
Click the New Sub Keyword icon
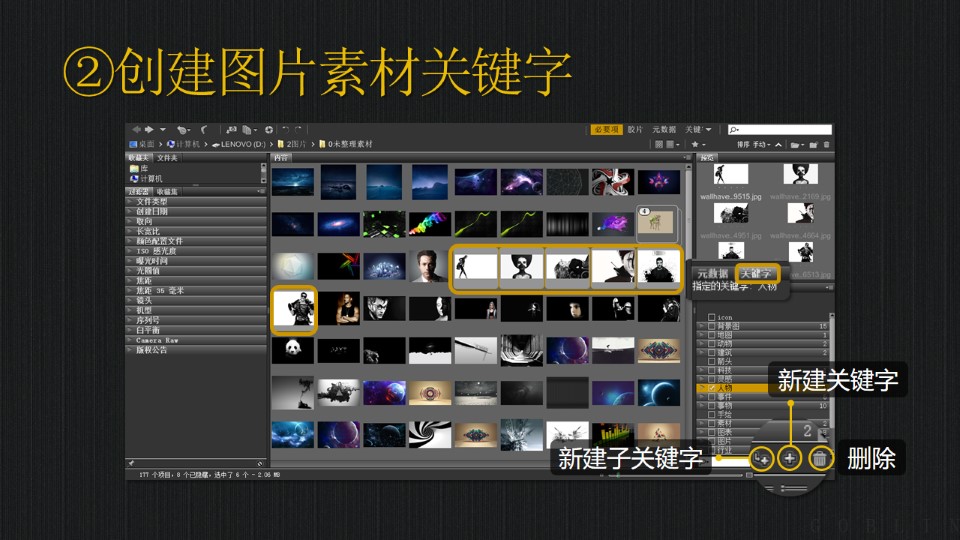[x=762, y=458]
